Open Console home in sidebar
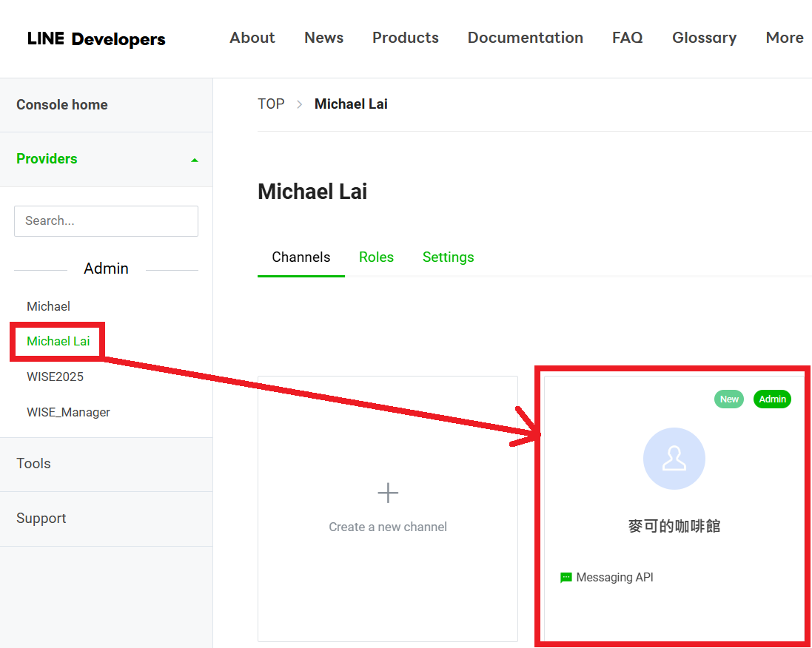 (x=62, y=105)
